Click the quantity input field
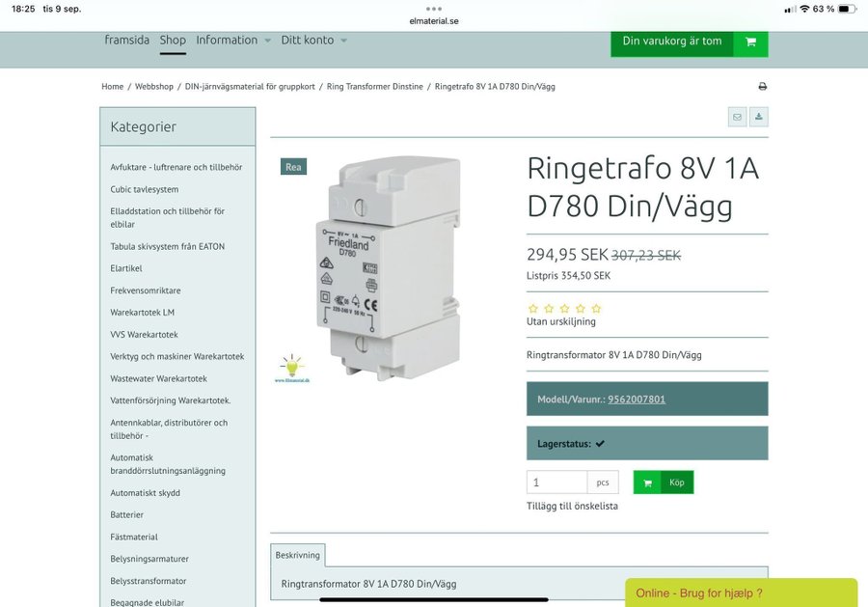Image resolution: width=868 pixels, height=607 pixels. (556, 483)
